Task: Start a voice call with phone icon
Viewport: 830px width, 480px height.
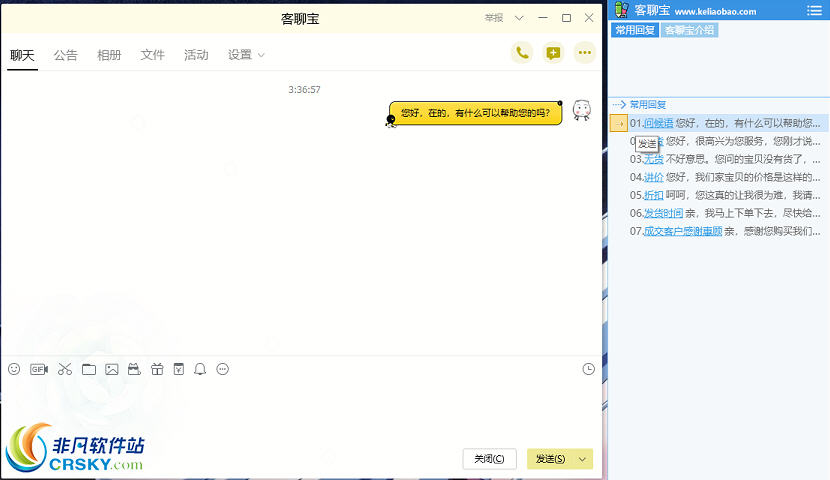Action: [x=521, y=53]
